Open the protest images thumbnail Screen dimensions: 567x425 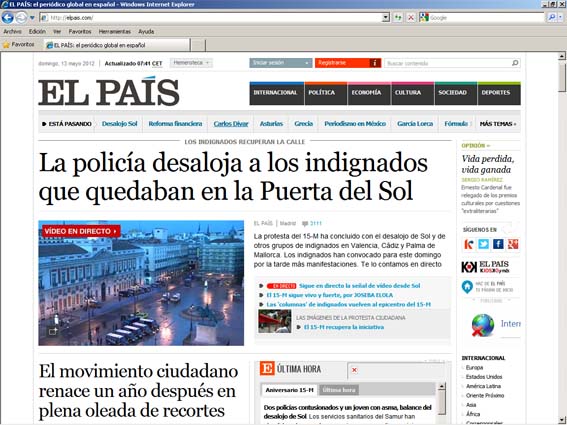(x=274, y=321)
